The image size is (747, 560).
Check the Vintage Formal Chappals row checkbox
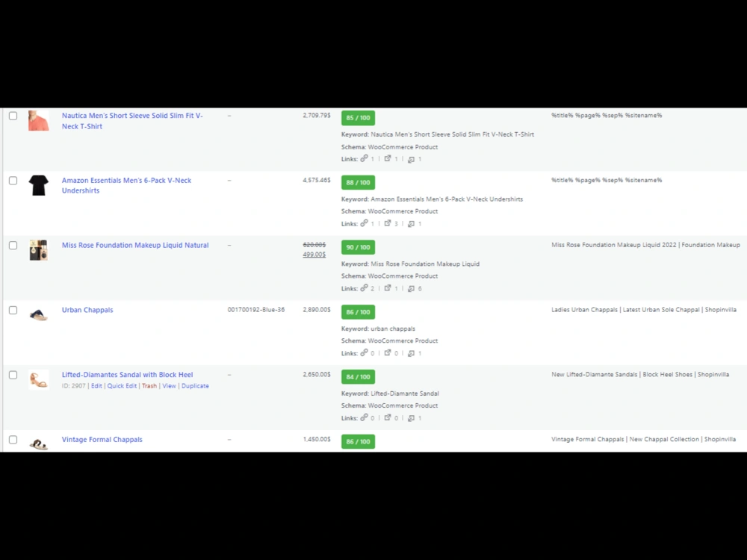(x=13, y=440)
